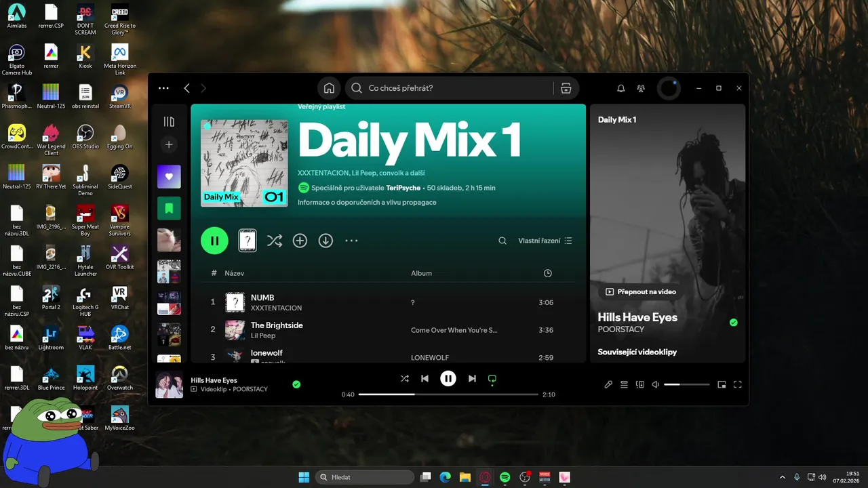Adjust the volume slider
The height and width of the screenshot is (488, 868).
(x=686, y=384)
